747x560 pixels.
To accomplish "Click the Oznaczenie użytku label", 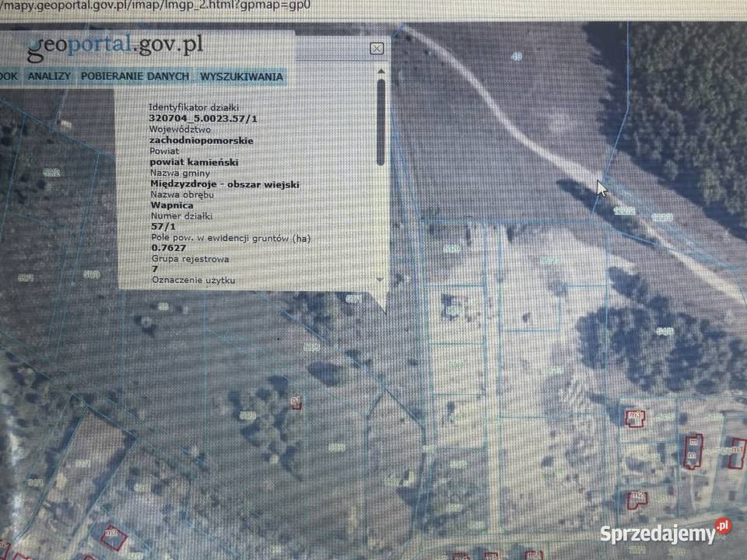I will [194, 280].
